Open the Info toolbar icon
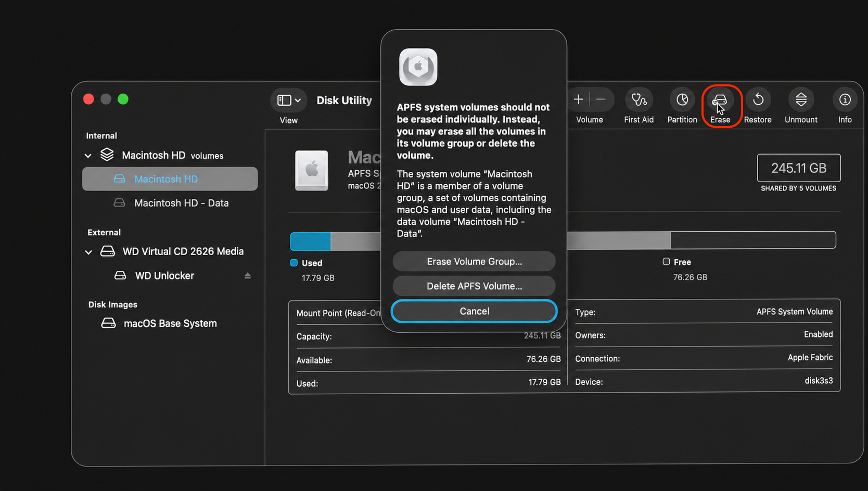This screenshot has height=491, width=868. point(845,99)
